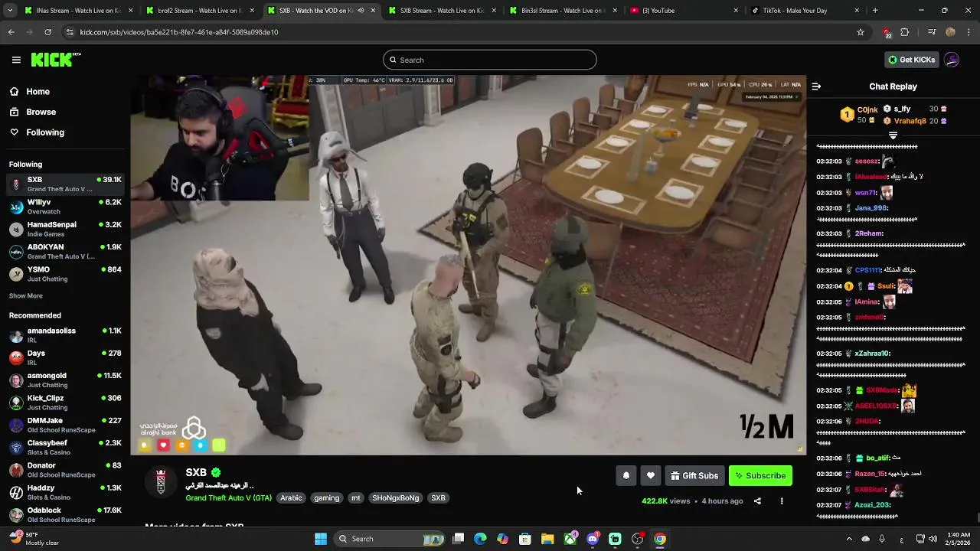Open the Grand Theft Auto V category link
980x551 pixels.
[x=228, y=497]
